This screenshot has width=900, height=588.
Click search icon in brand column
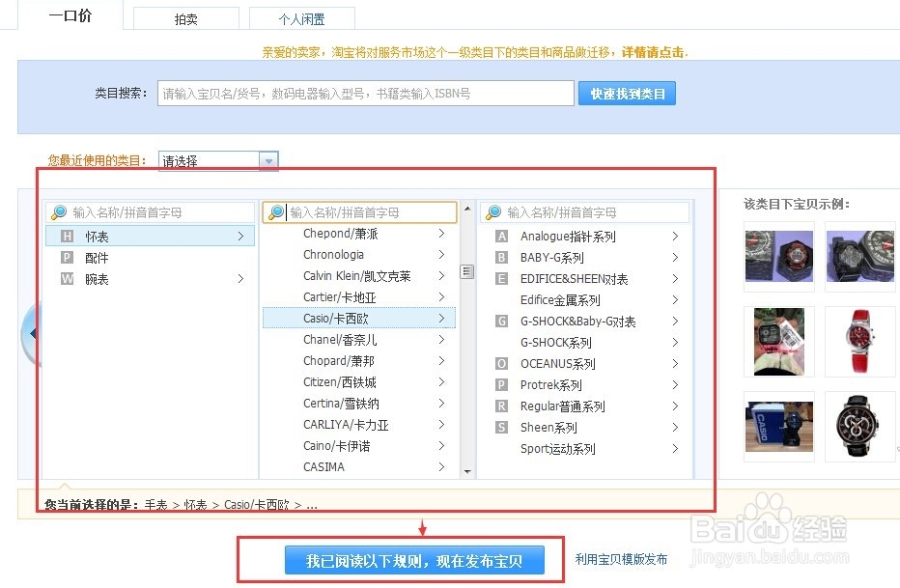pyautogui.click(x=276, y=212)
